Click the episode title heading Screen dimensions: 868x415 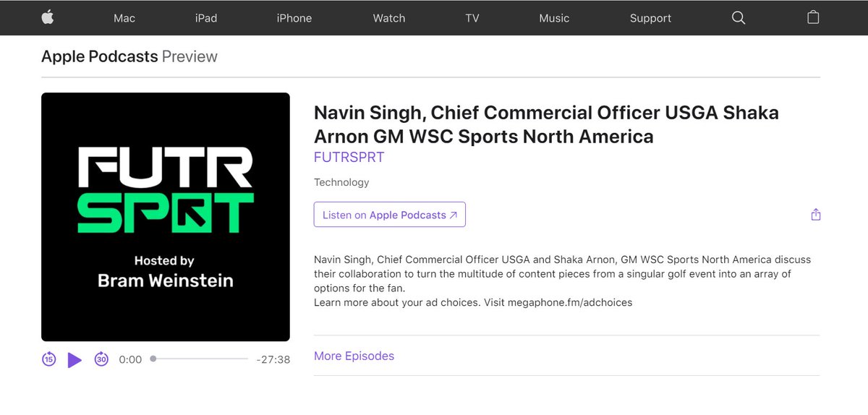(x=546, y=124)
